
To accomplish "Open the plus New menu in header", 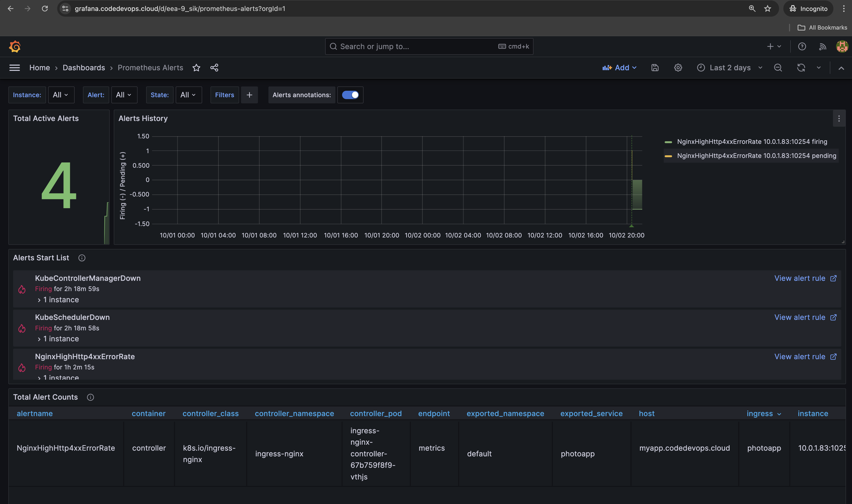I will click(x=774, y=46).
